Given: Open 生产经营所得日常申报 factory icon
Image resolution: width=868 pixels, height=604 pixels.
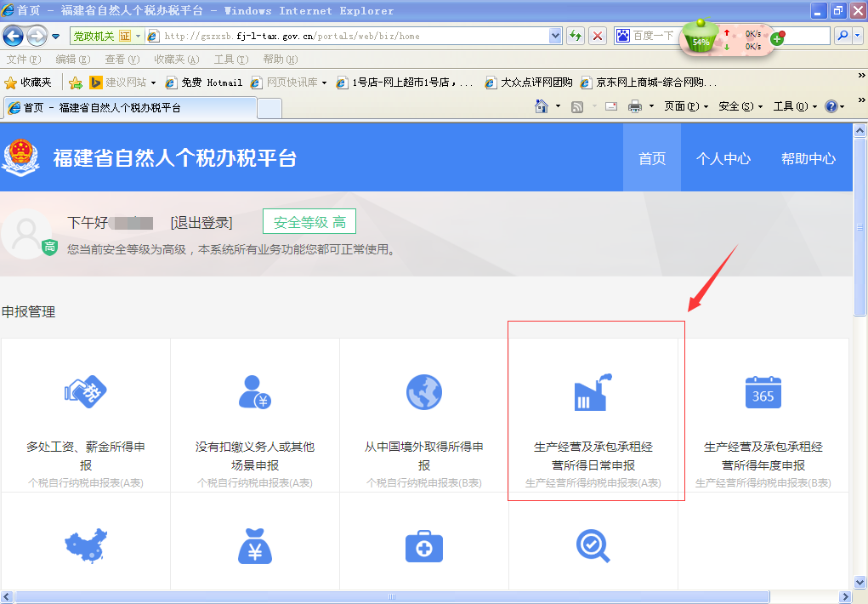Looking at the screenshot, I should pyautogui.click(x=593, y=392).
